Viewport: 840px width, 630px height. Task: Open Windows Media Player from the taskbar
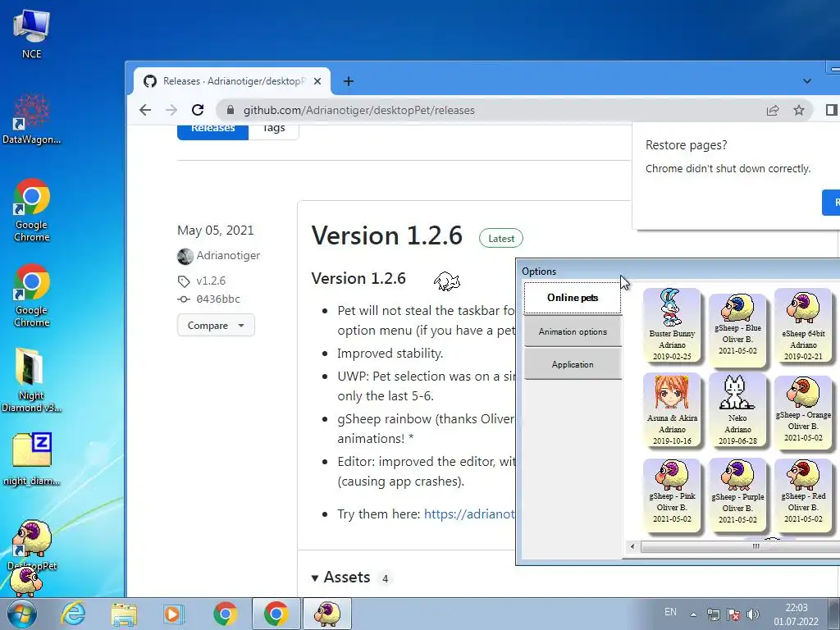174,614
